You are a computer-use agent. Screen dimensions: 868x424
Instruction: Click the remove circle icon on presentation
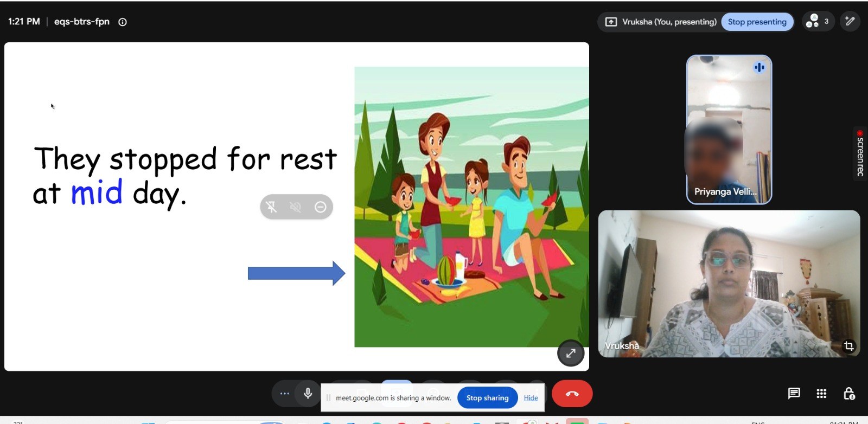(320, 207)
